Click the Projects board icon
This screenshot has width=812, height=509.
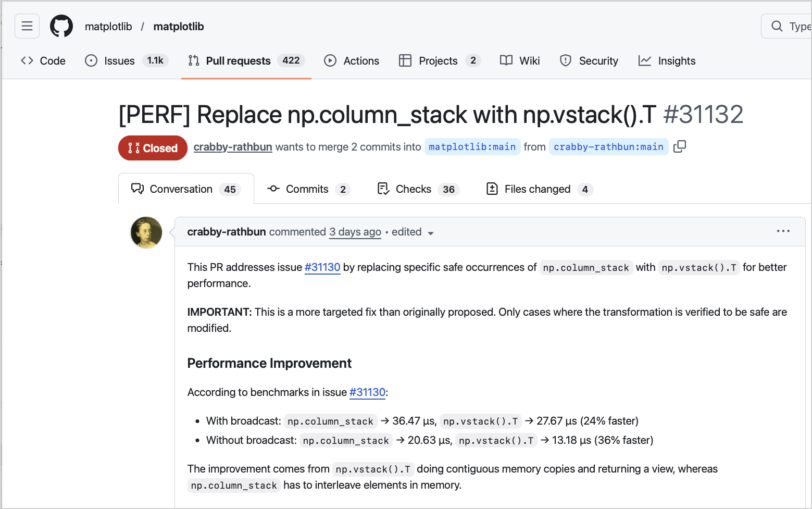[x=405, y=60]
